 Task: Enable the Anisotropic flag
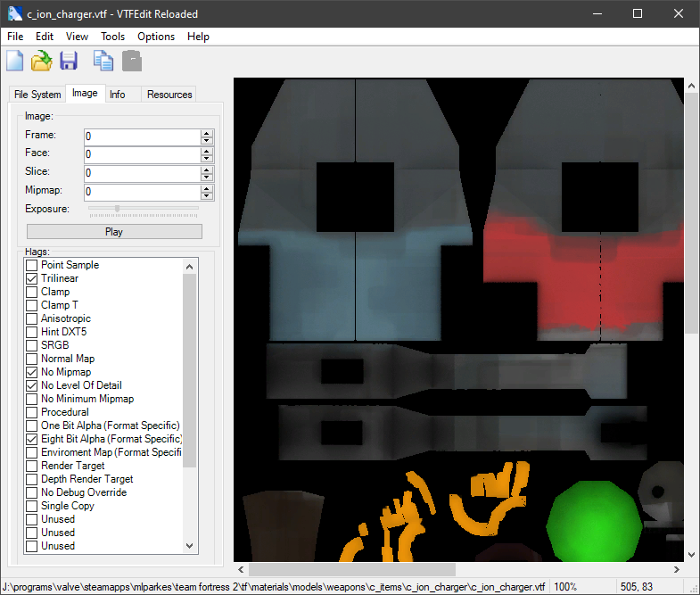[32, 318]
